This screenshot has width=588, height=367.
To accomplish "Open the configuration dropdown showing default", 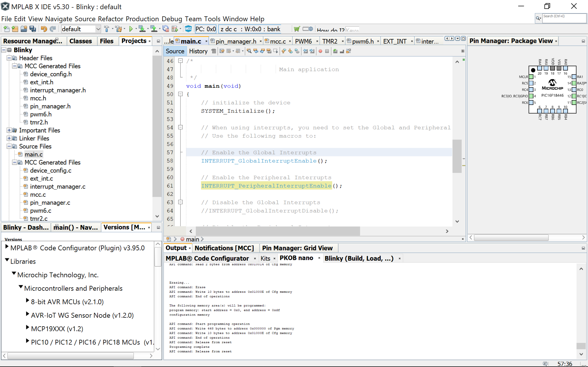I will (x=81, y=29).
